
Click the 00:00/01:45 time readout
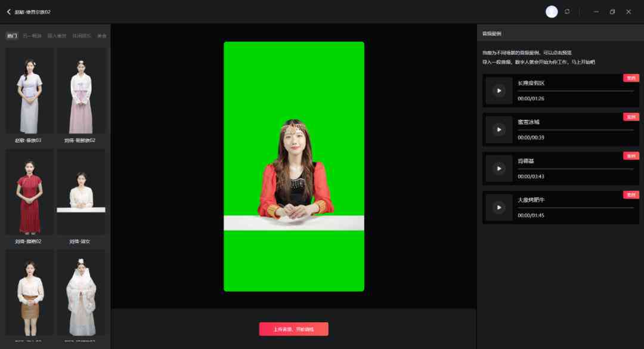[531, 216]
